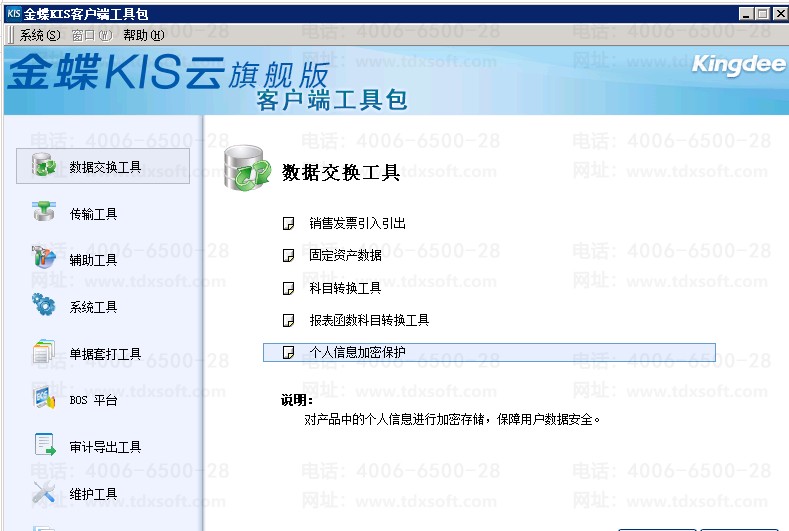Click the 系统工具 gear icon

pos(44,306)
